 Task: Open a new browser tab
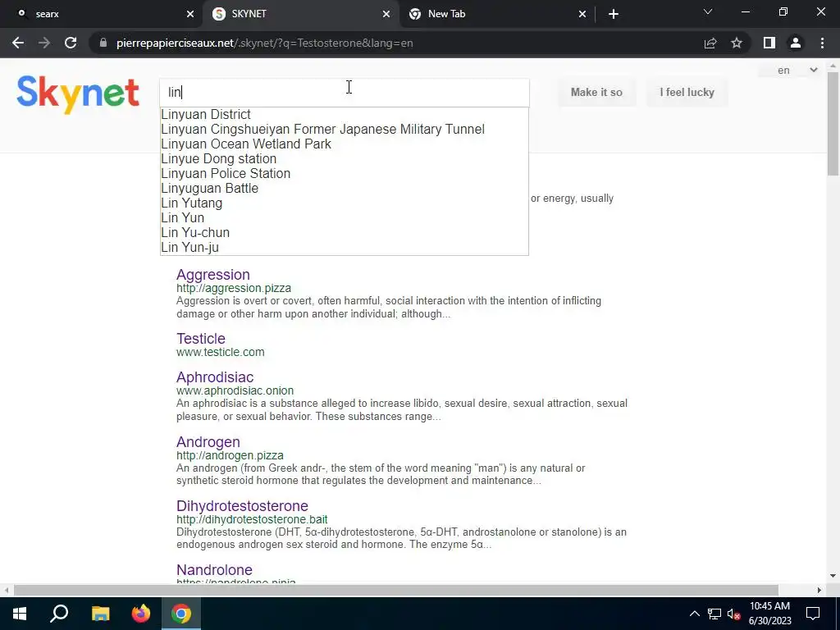click(x=614, y=14)
